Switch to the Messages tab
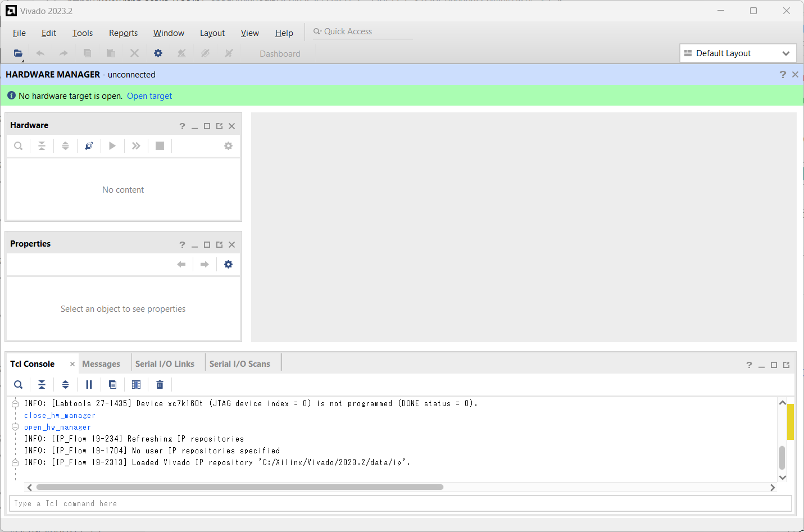The image size is (804, 532). click(x=101, y=364)
